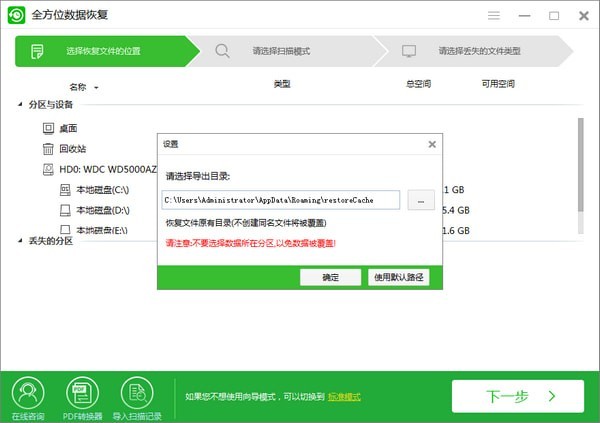Click the data recovery app logo icon

[x=16, y=15]
